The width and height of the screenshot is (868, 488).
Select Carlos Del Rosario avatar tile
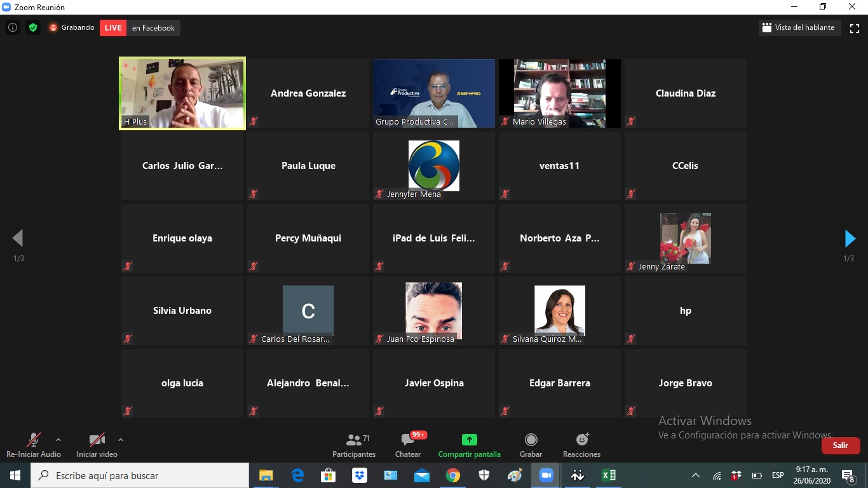(x=308, y=311)
